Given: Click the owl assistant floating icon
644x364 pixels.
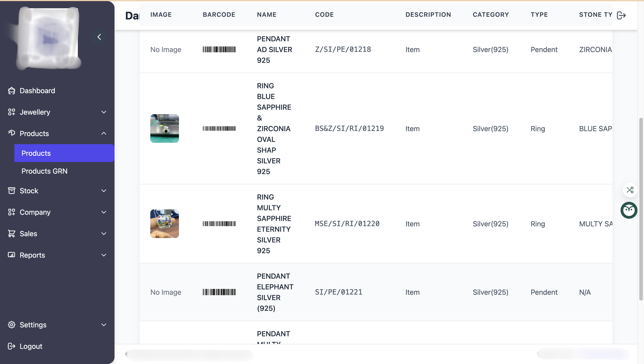Looking at the screenshot, I should (x=629, y=210).
